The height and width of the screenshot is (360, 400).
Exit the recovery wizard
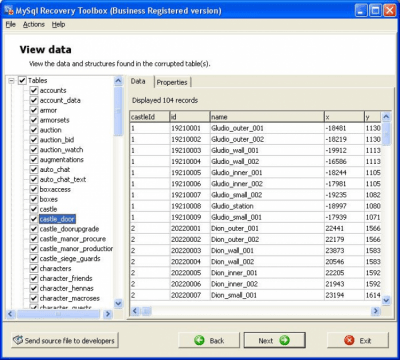[358, 340]
